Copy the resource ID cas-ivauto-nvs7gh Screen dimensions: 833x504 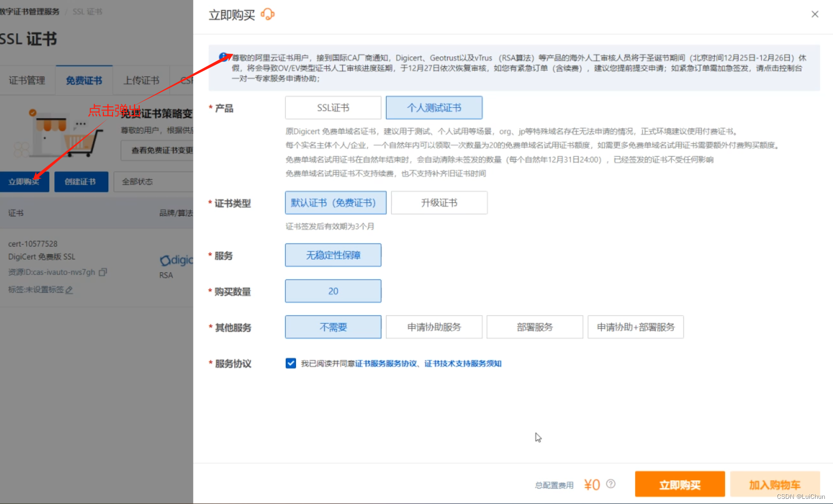[103, 272]
